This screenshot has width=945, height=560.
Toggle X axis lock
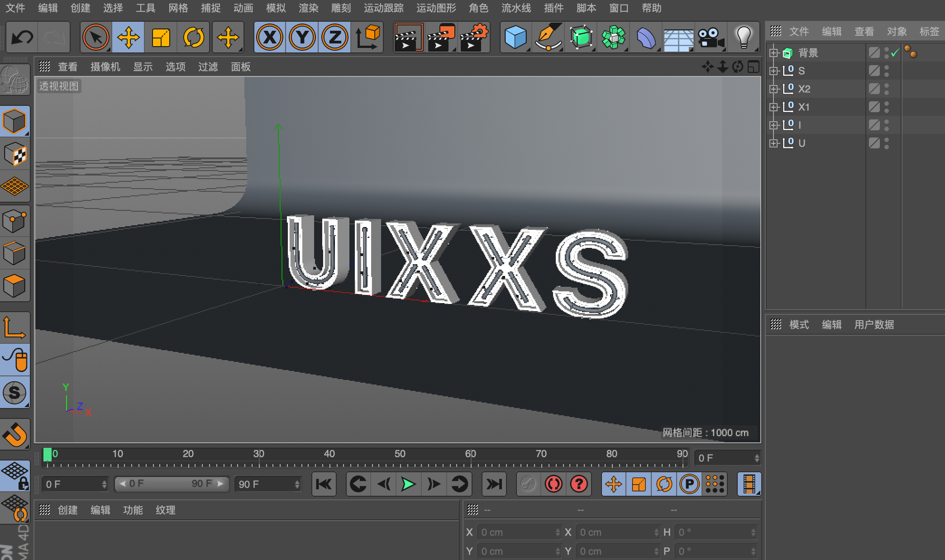coord(270,38)
